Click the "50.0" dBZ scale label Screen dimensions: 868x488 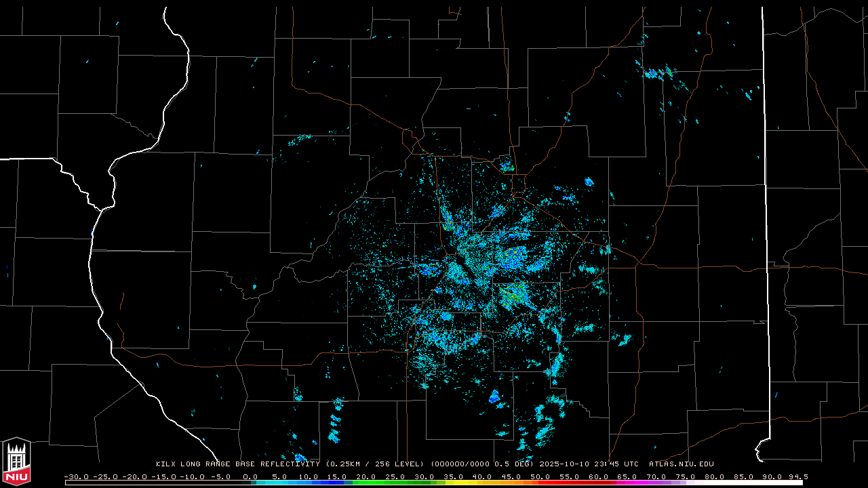[x=540, y=476]
